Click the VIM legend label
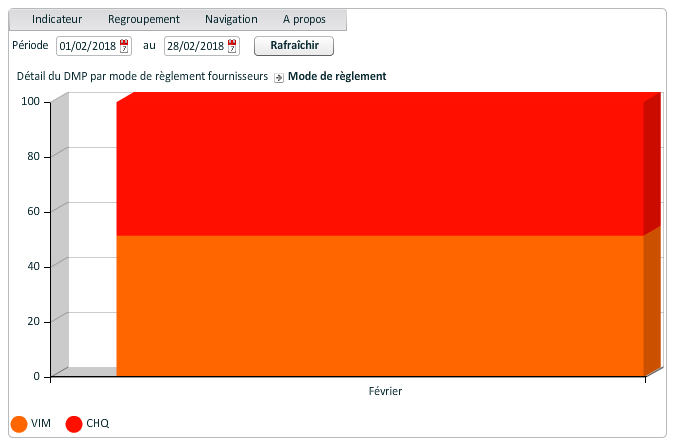The width and height of the screenshot is (674, 446). pyautogui.click(x=41, y=423)
